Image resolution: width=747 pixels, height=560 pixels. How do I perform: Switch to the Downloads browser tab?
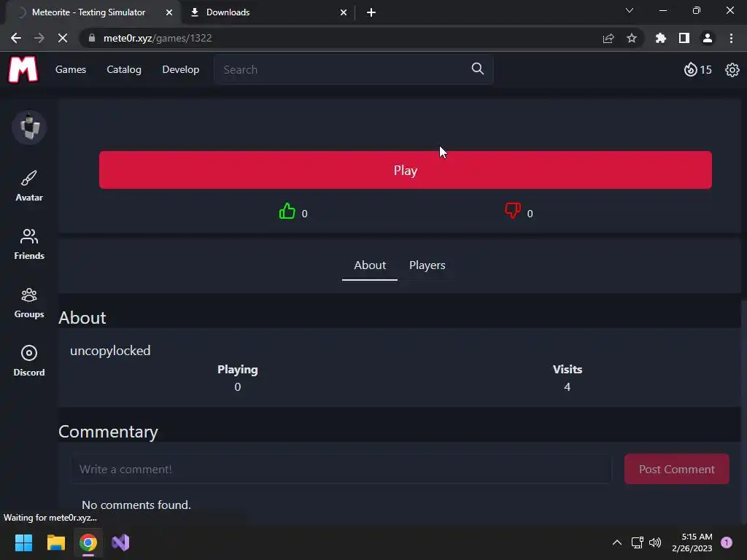click(268, 12)
